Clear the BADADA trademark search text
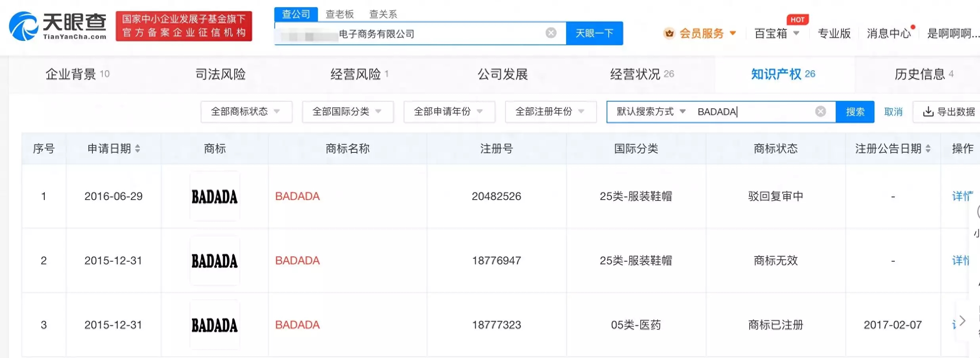Image resolution: width=980 pixels, height=358 pixels. click(x=821, y=112)
